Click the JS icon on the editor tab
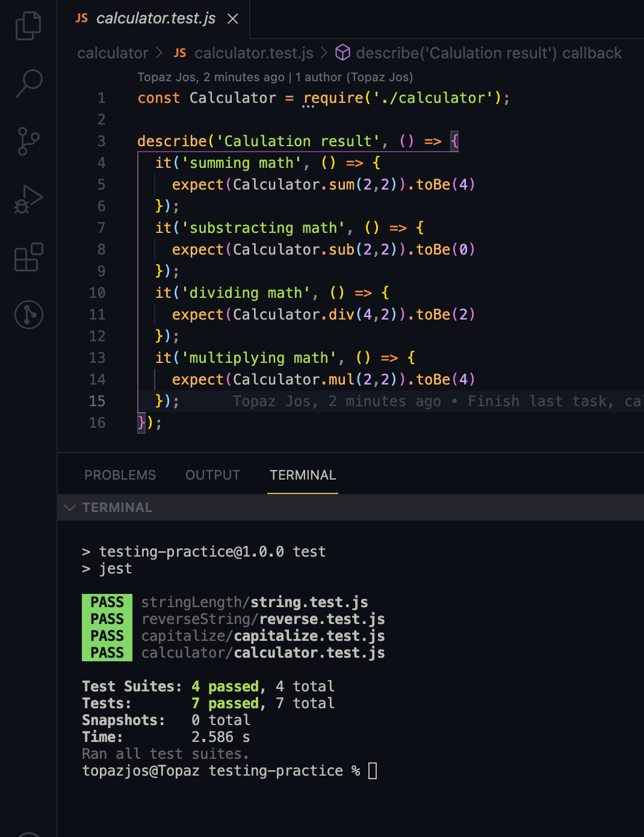Image resolution: width=644 pixels, height=837 pixels. 82,19
